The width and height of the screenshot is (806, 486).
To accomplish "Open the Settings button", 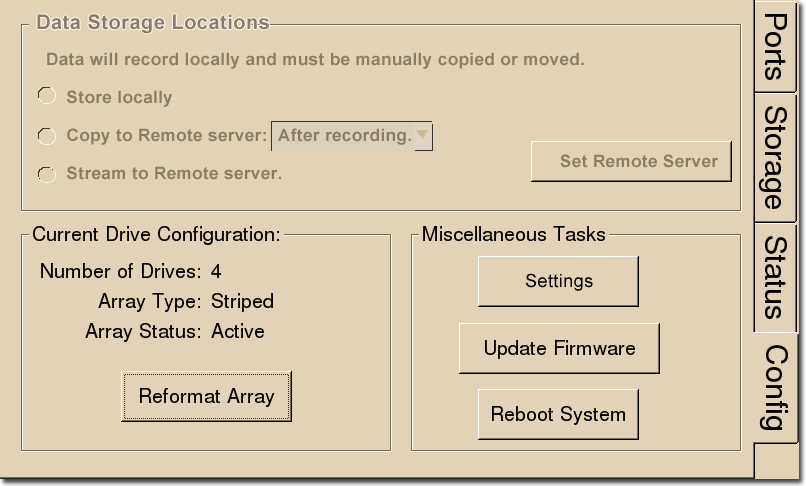I will point(558,281).
